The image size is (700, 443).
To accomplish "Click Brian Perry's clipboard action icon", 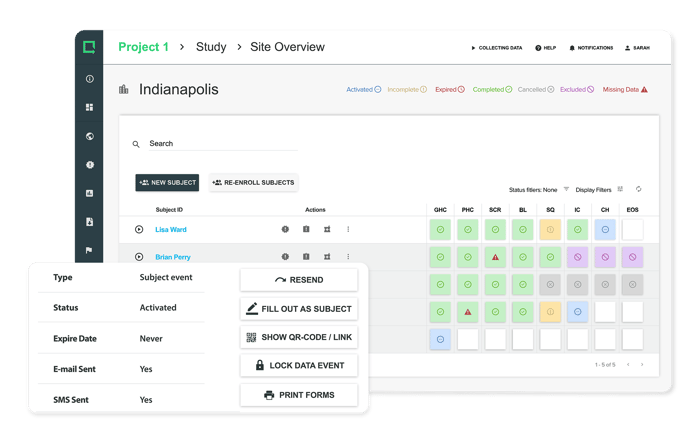I will 306,256.
